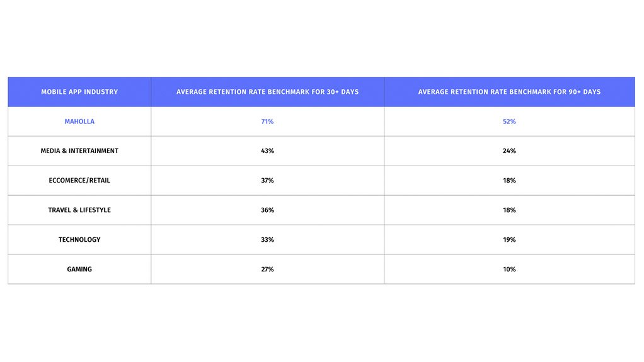This screenshot has height=362, width=644.
Task: Select the 37% cell
Action: [267, 181]
